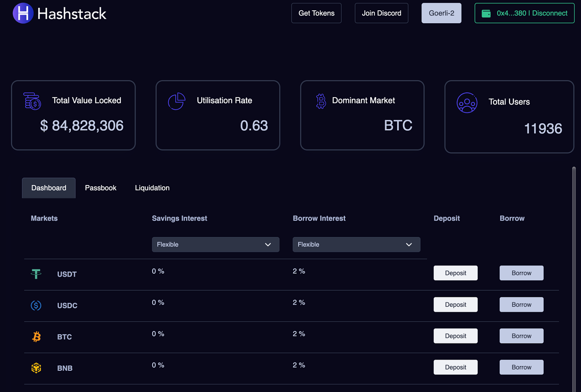This screenshot has width=581, height=392.
Task: Click the Total Users label
Action: pos(509,102)
